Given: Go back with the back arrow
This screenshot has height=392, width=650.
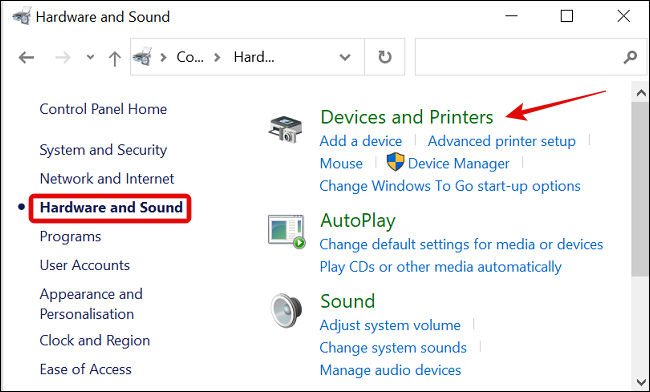Looking at the screenshot, I should (x=26, y=58).
